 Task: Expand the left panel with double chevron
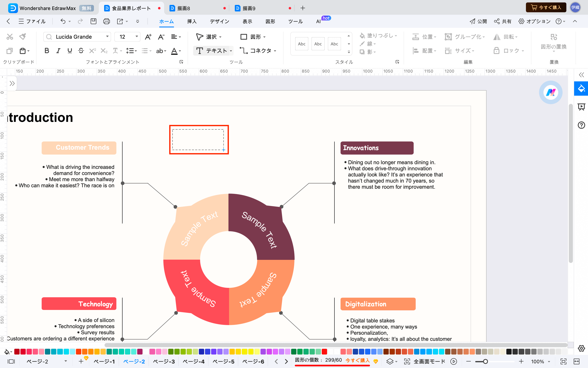12,83
